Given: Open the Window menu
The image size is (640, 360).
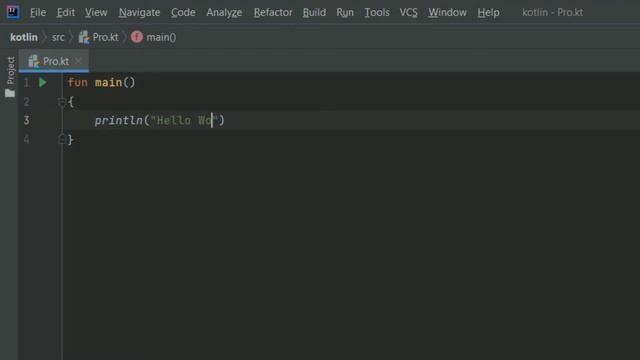Looking at the screenshot, I should (x=447, y=13).
